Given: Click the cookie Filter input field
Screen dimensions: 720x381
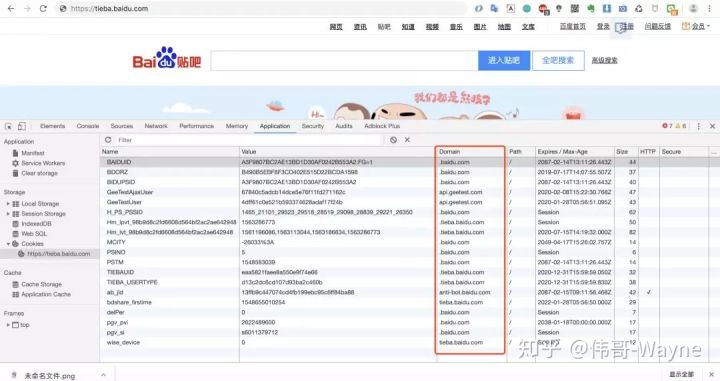Looking at the screenshot, I should point(248,140).
